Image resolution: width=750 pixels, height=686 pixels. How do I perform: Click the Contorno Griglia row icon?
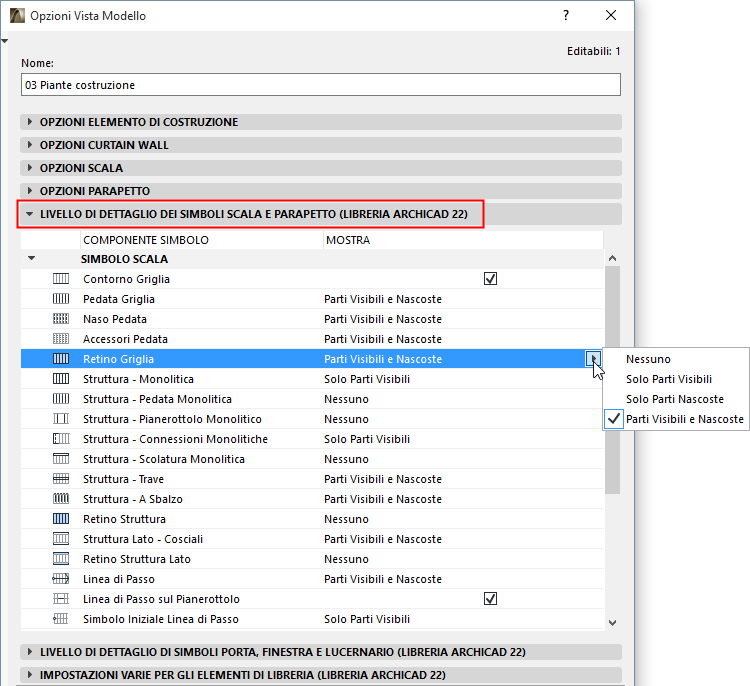(x=61, y=278)
